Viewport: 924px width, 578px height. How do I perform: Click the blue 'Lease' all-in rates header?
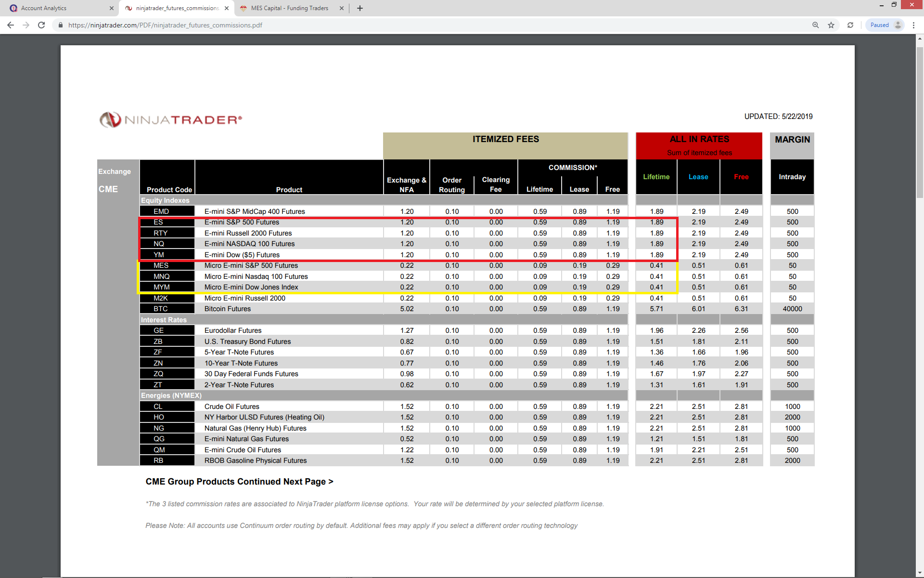click(698, 177)
